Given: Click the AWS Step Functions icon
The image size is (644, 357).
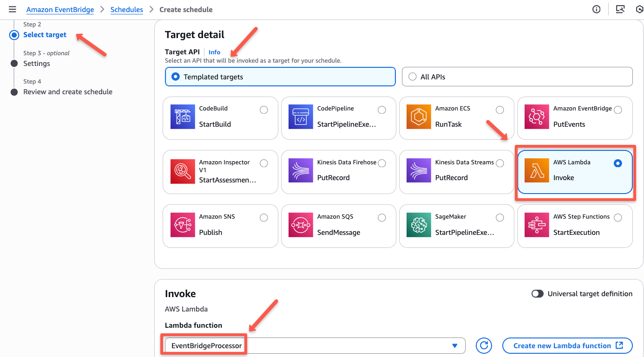Looking at the screenshot, I should pyautogui.click(x=537, y=225).
